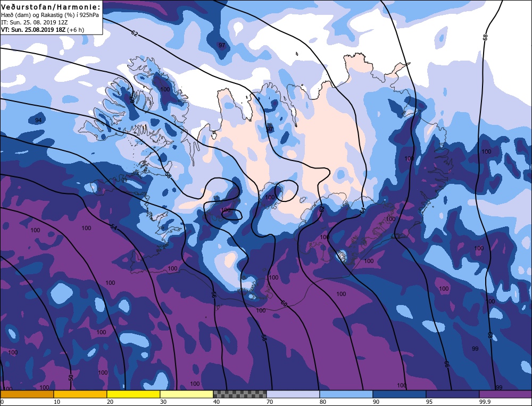Click the gray checkered 40–70 legend swatch
The height and width of the screenshot is (406, 532).
[x=240, y=394]
